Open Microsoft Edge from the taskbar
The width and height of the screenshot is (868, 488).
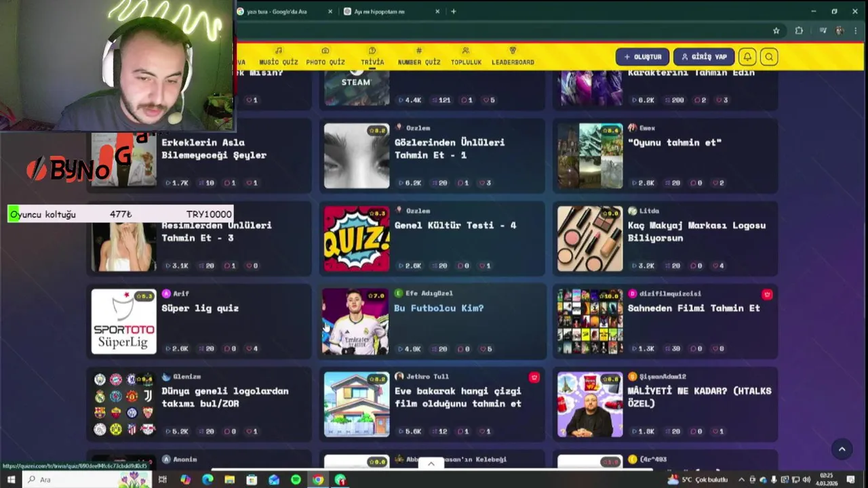[208, 480]
